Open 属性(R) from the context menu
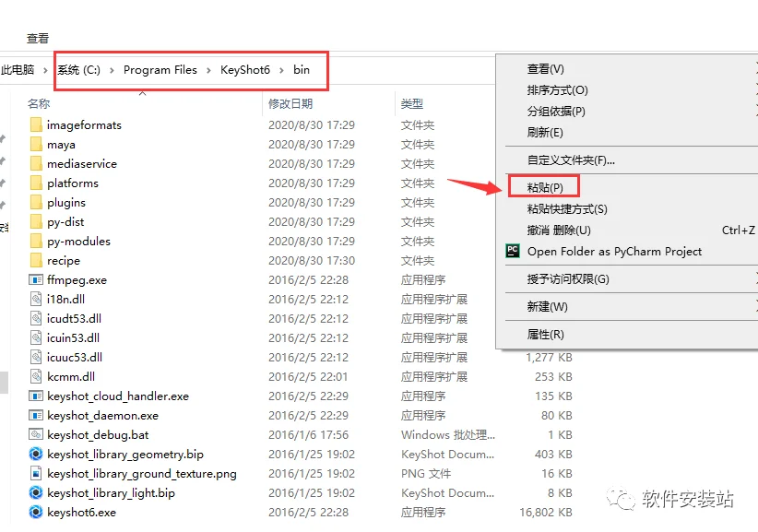 pos(545,335)
